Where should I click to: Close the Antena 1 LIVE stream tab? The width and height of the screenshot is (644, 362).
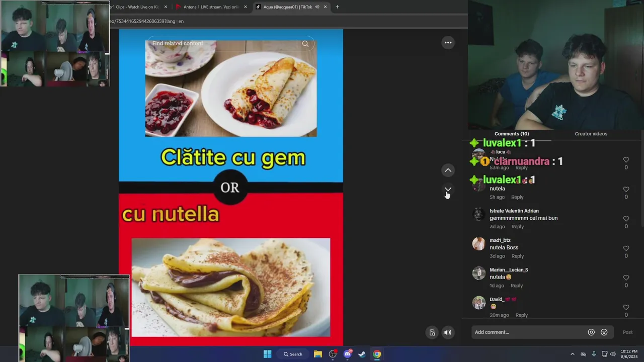[x=246, y=7]
